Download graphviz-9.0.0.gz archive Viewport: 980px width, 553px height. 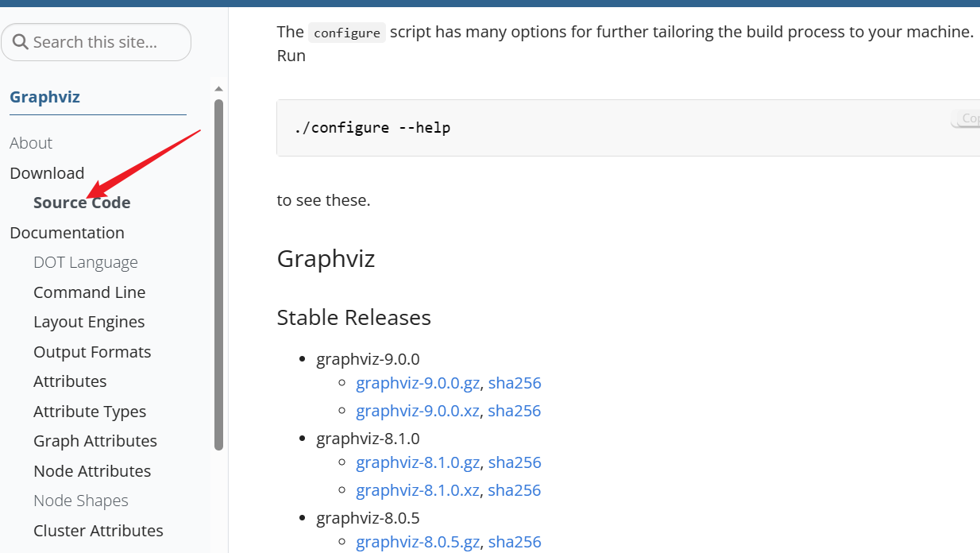click(418, 382)
